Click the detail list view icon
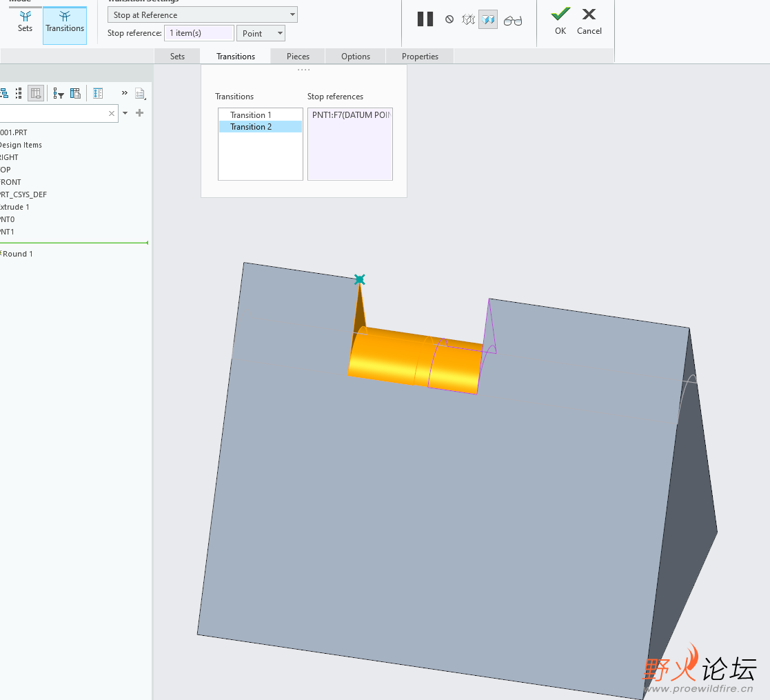Image resolution: width=770 pixels, height=700 pixels. coord(98,93)
